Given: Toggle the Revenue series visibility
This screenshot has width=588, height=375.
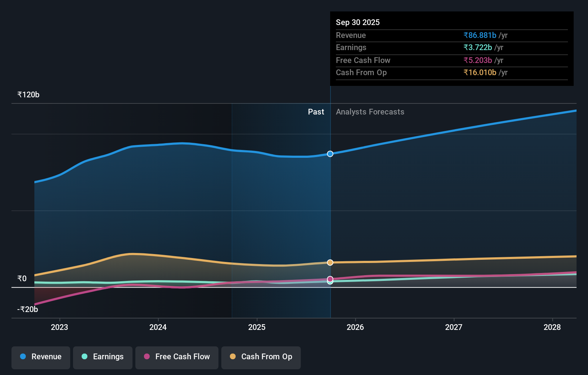Looking at the screenshot, I should 40,357.
